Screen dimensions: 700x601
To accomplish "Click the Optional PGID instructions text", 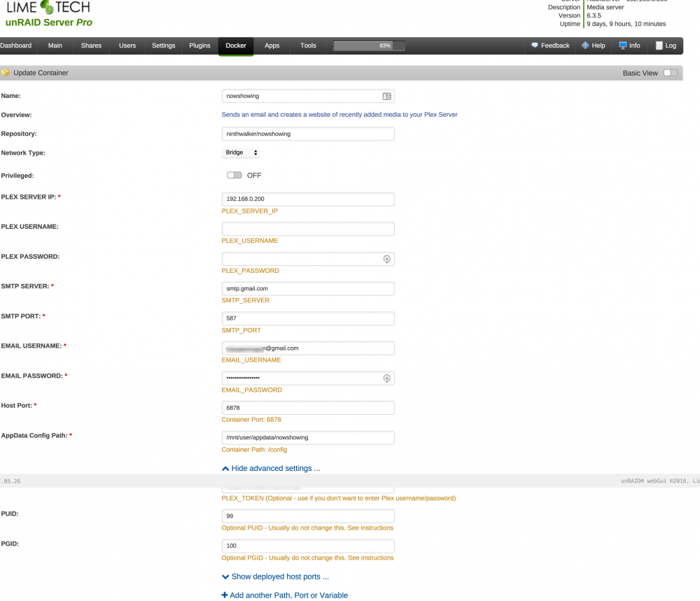I will tap(307, 558).
